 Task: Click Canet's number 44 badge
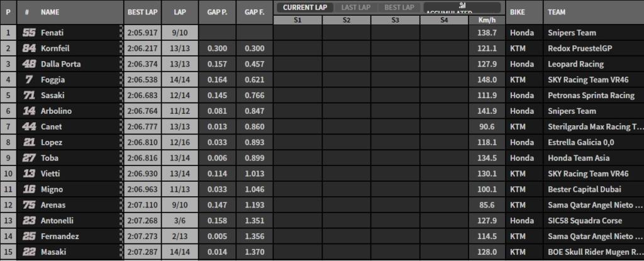tap(28, 127)
